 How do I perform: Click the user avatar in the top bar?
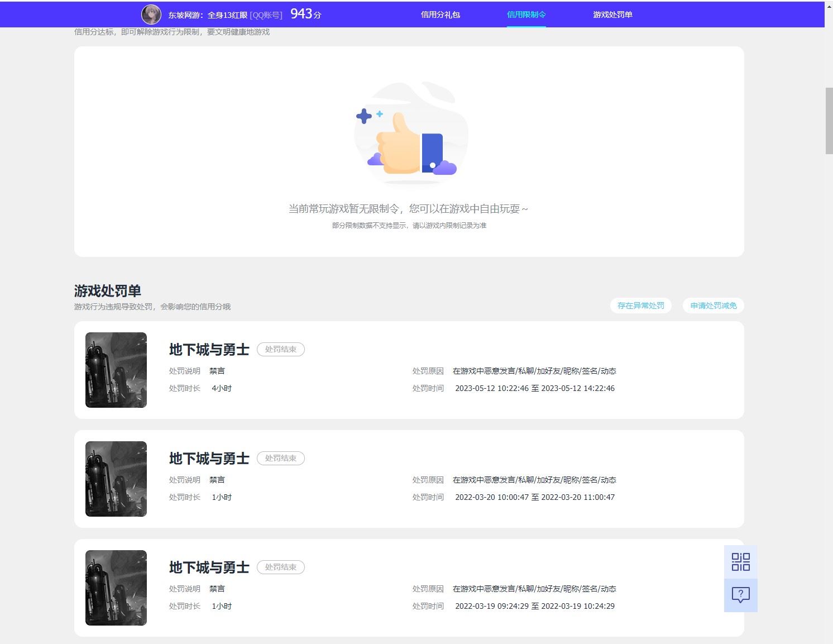[151, 14]
